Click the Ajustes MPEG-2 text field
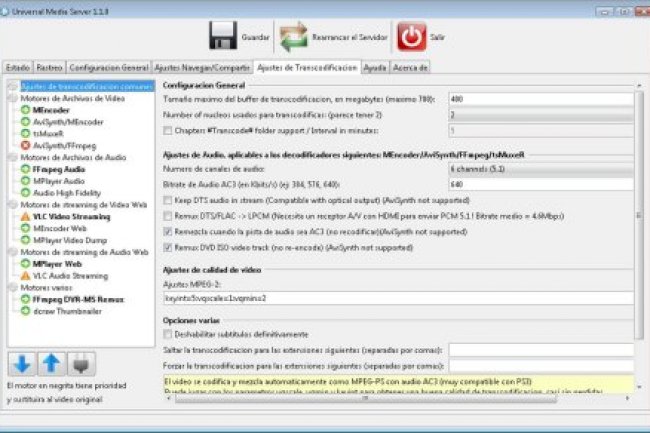This screenshot has height=433, width=650. click(398, 298)
